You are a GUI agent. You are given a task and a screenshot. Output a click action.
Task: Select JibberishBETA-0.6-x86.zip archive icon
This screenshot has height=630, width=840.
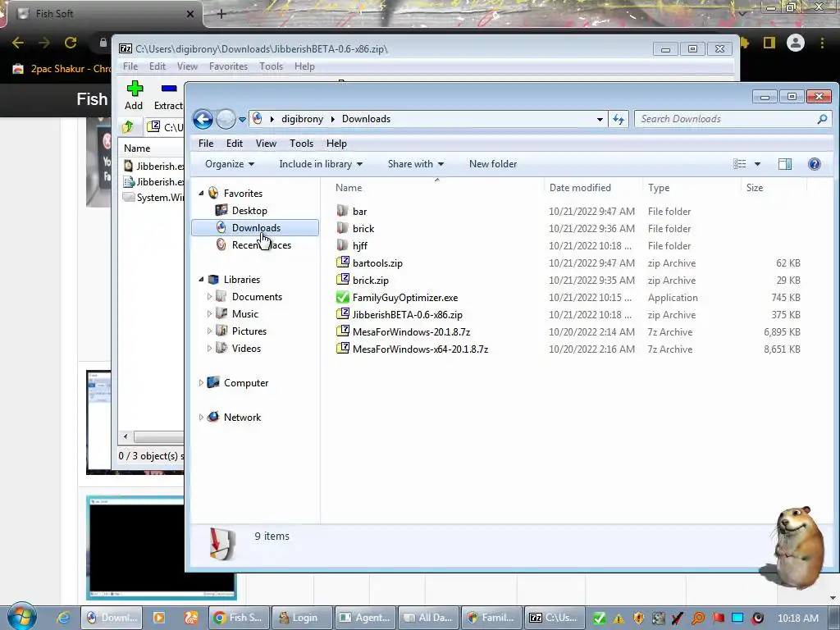coord(342,314)
